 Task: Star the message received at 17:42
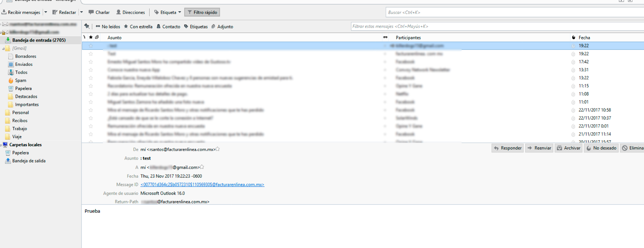coord(91,62)
